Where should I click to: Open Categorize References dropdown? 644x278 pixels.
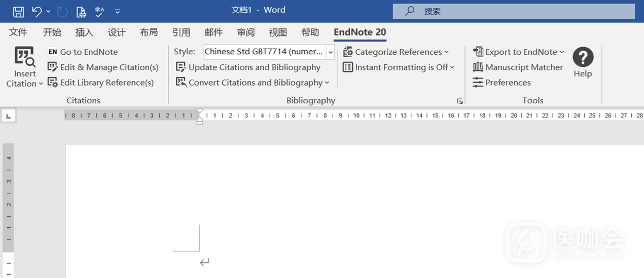click(x=396, y=52)
